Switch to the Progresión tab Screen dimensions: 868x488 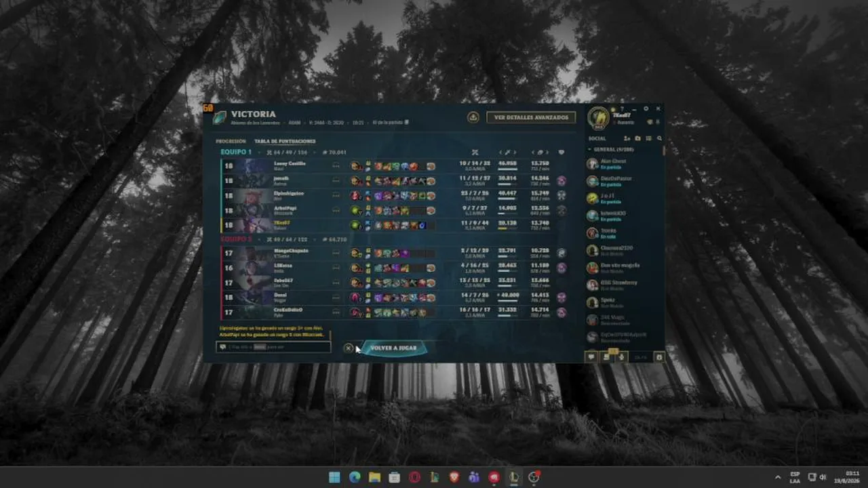(x=231, y=141)
